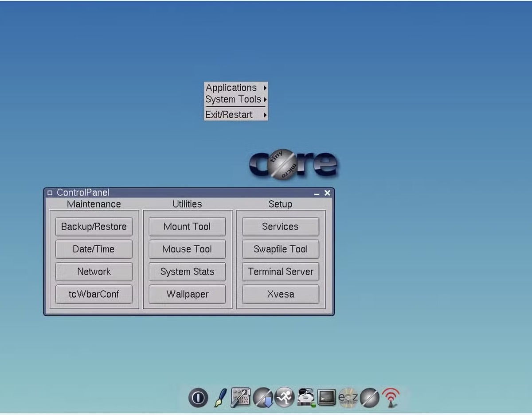Click the ControlPanel title bar text

[83, 193]
